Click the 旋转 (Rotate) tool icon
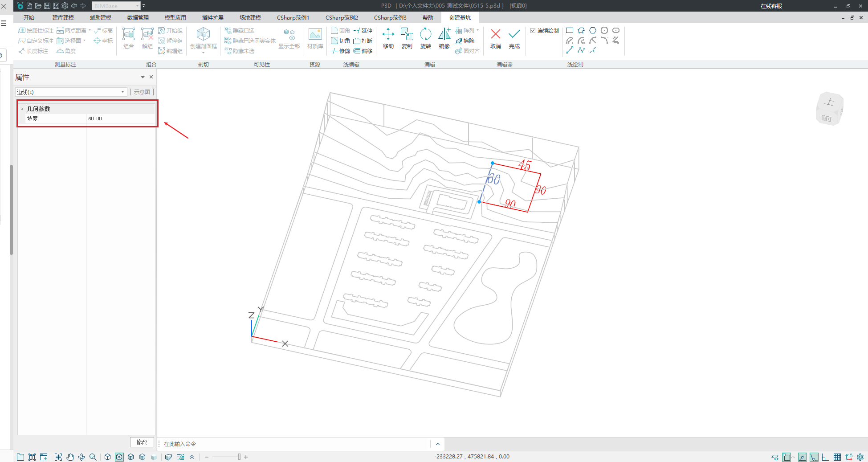The image size is (868, 462). tap(425, 38)
